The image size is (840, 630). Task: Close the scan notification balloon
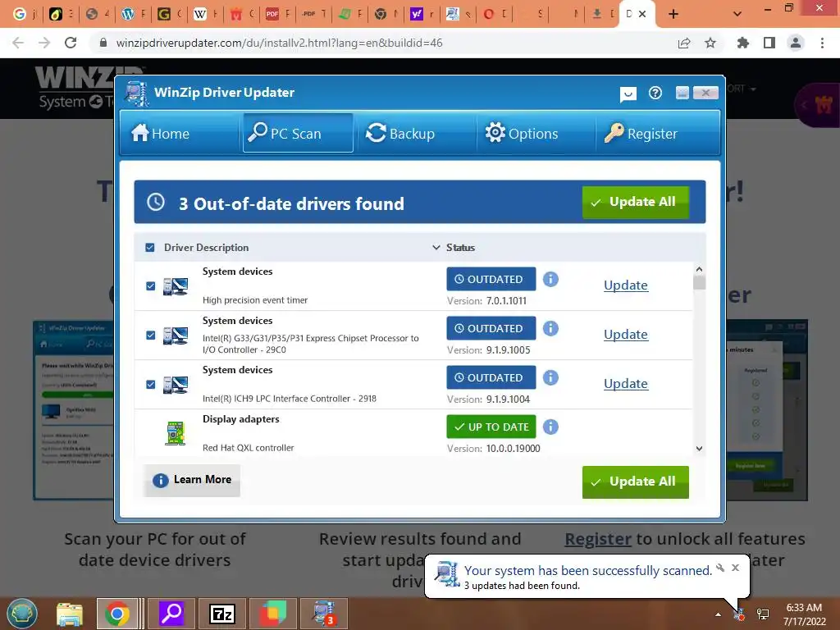(736, 568)
